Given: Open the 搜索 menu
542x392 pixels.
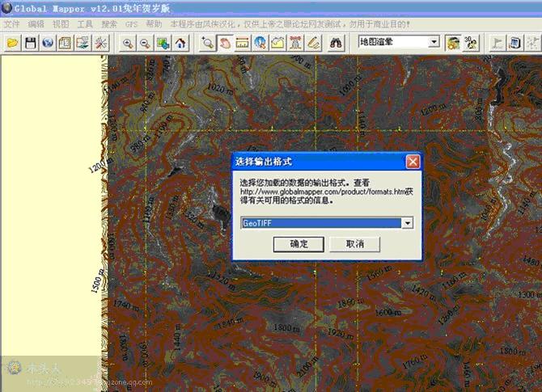Looking at the screenshot, I should click(109, 24).
